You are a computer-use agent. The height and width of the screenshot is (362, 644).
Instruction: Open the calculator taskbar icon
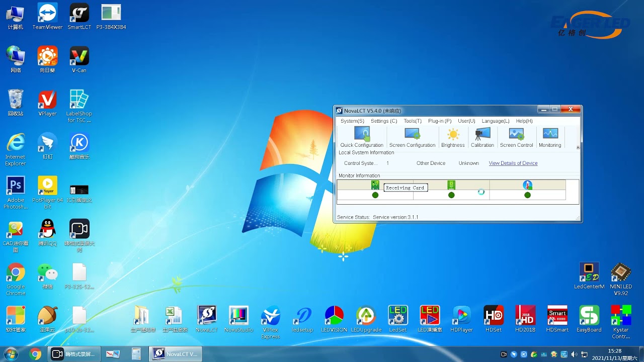point(136,354)
